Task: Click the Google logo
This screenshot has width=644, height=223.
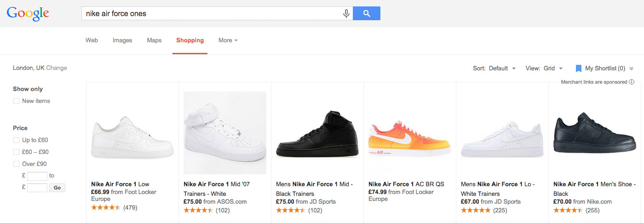Action: click(28, 14)
